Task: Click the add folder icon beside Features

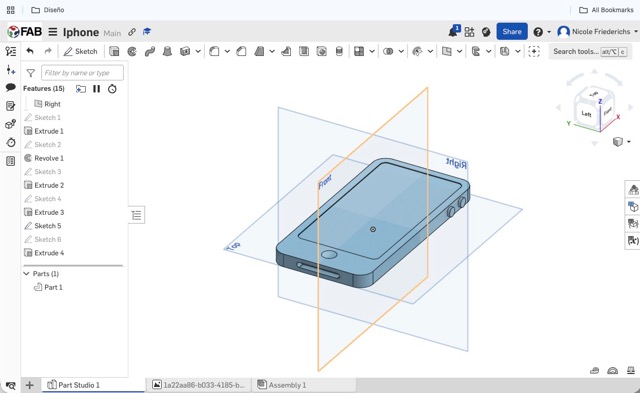Action: tap(81, 89)
